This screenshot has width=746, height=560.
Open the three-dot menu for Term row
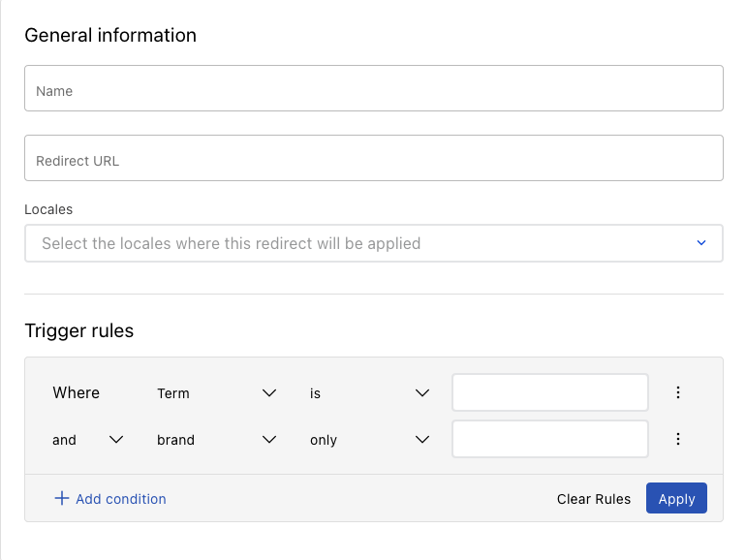tap(678, 392)
